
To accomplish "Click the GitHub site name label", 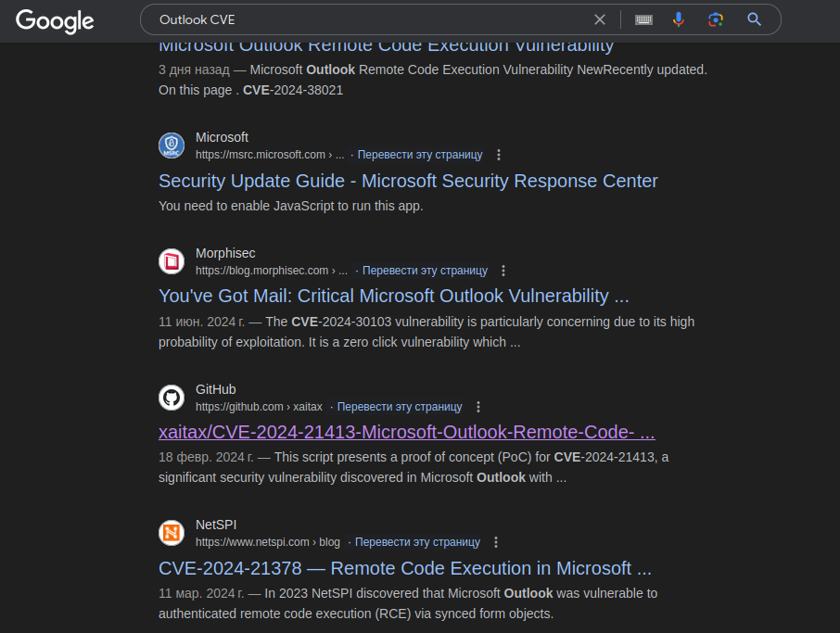I will coord(215,389).
